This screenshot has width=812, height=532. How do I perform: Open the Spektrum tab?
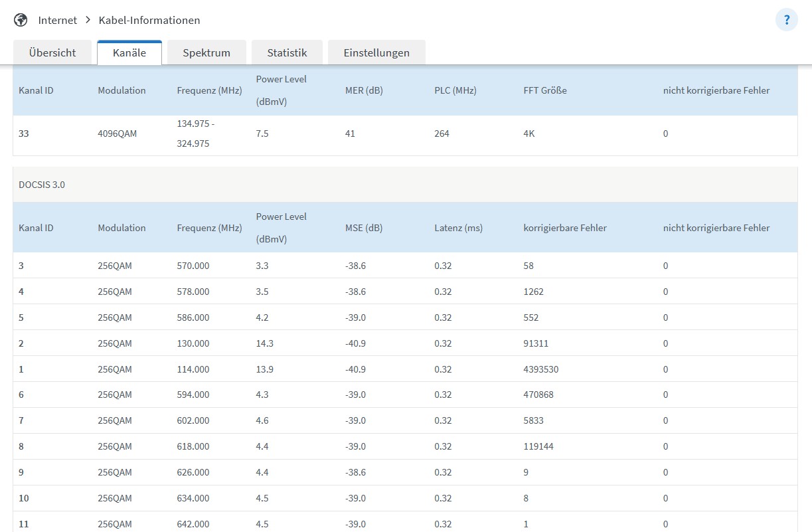click(206, 52)
